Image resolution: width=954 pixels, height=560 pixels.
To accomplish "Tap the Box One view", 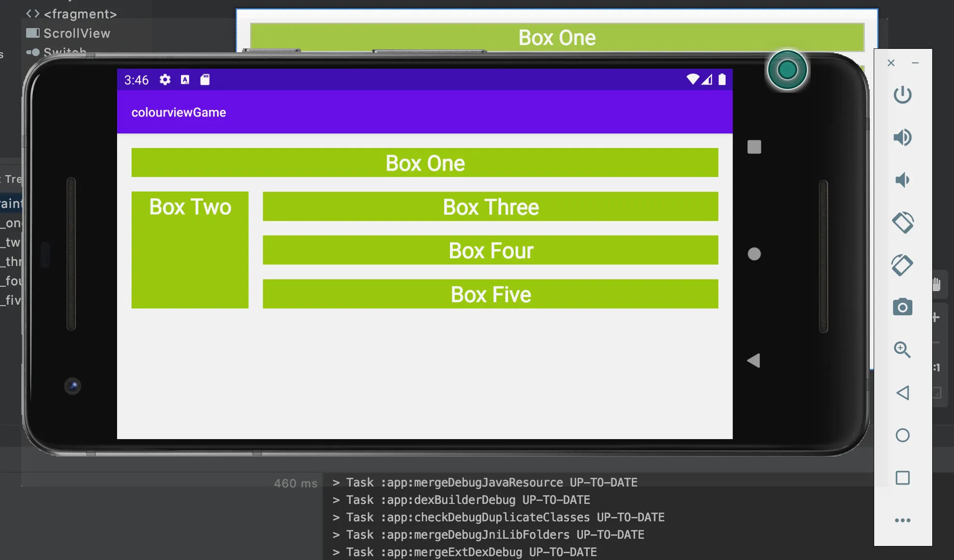I will [425, 163].
